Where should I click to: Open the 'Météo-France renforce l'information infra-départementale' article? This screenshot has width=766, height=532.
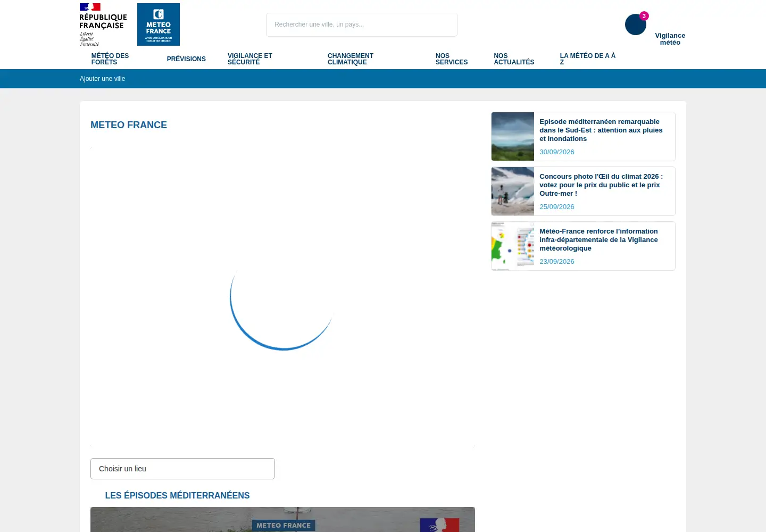(599, 240)
